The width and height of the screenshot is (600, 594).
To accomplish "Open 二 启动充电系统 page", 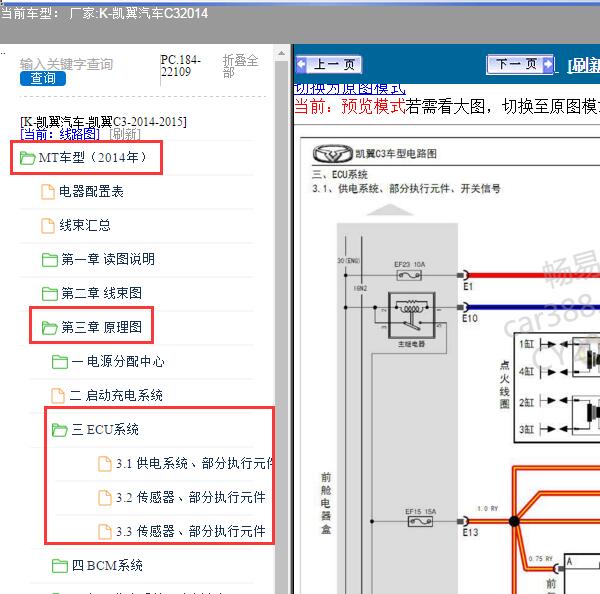I will click(116, 395).
